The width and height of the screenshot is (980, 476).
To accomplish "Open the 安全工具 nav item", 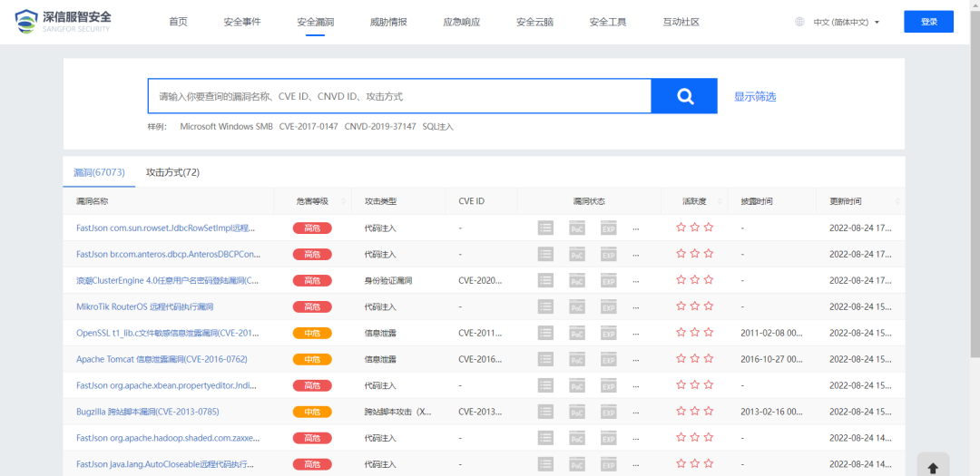I will coord(608,22).
